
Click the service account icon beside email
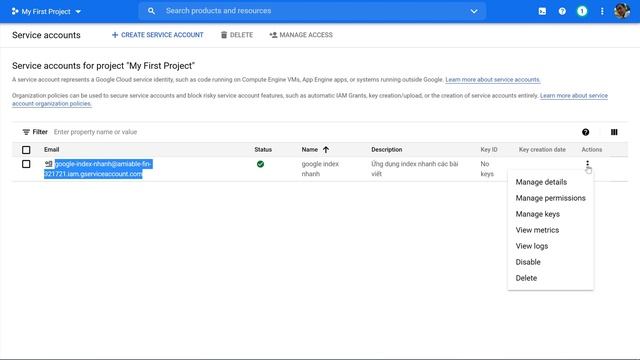(x=49, y=164)
